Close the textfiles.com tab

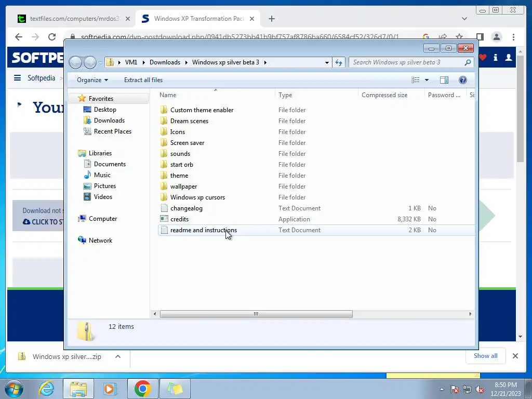(128, 19)
